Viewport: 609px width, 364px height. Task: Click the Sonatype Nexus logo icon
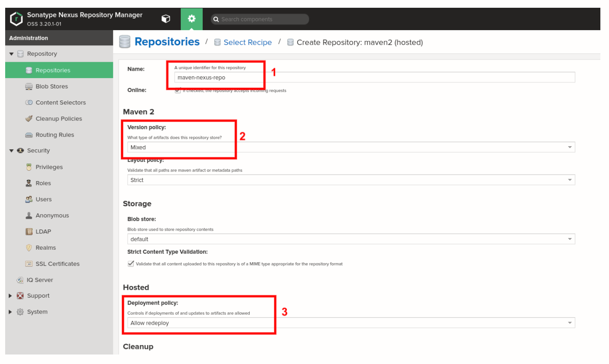coord(16,19)
